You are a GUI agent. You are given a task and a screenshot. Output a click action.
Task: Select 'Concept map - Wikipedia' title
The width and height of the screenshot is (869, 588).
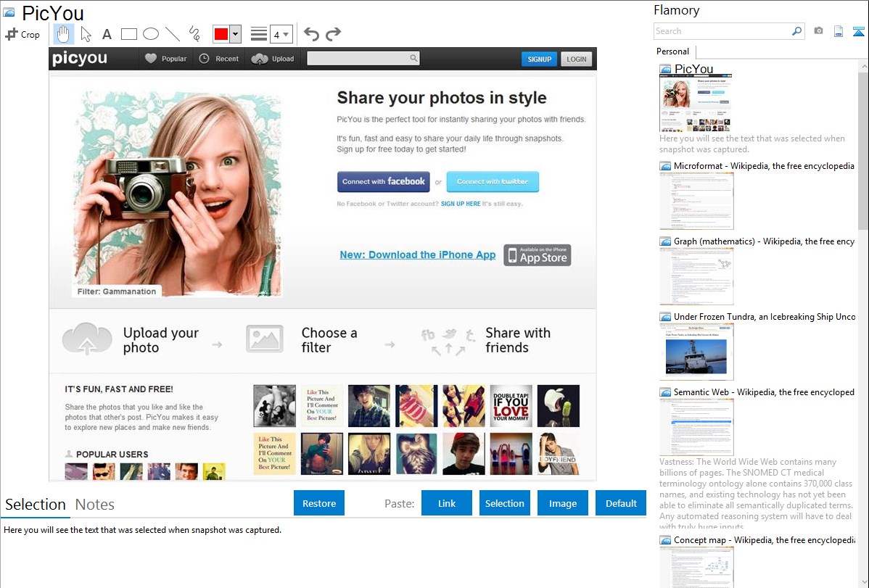[x=764, y=540]
